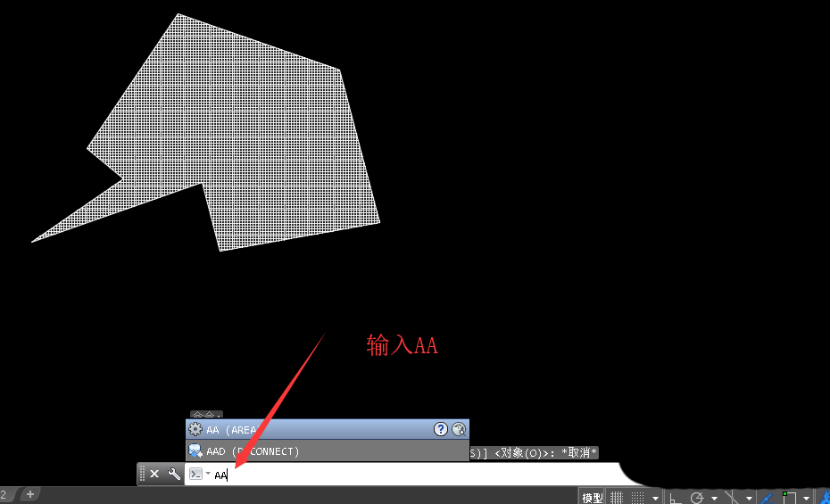Close the command line window
This screenshot has height=504, width=830.
pyautogui.click(x=154, y=474)
